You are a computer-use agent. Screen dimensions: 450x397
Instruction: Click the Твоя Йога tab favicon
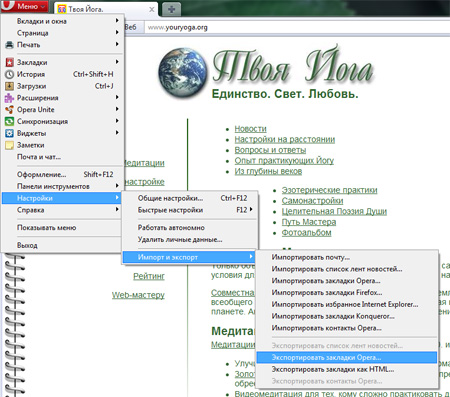tap(62, 9)
